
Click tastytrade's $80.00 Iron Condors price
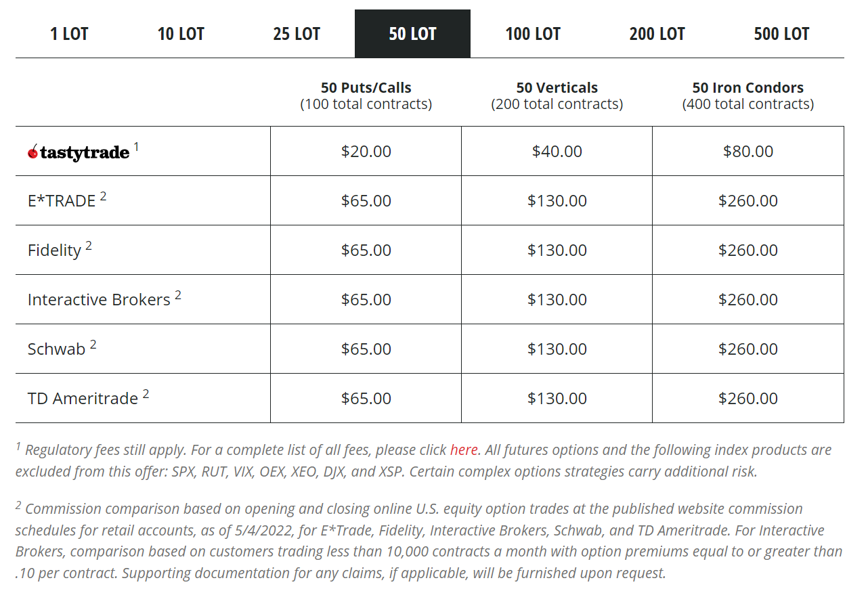coord(748,151)
